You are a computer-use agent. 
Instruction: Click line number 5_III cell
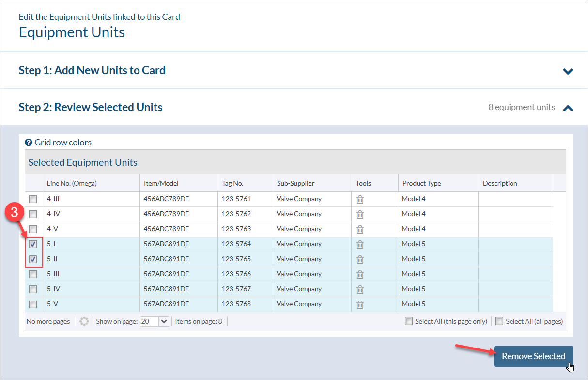(x=91, y=274)
